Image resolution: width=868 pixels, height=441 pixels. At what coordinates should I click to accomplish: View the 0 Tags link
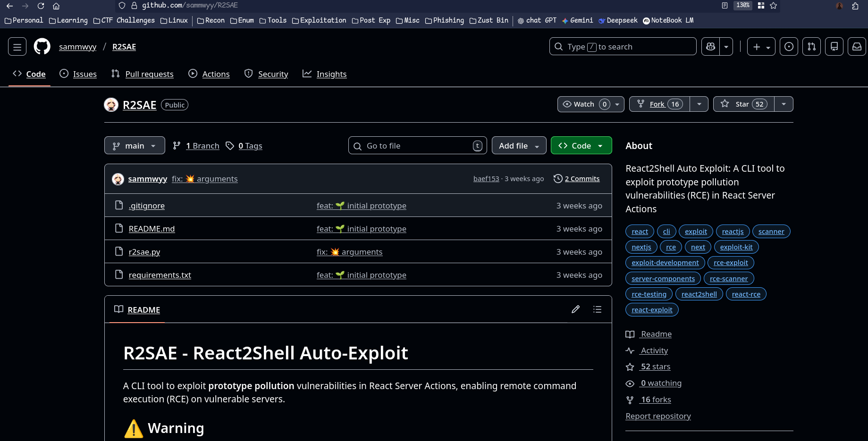244,146
